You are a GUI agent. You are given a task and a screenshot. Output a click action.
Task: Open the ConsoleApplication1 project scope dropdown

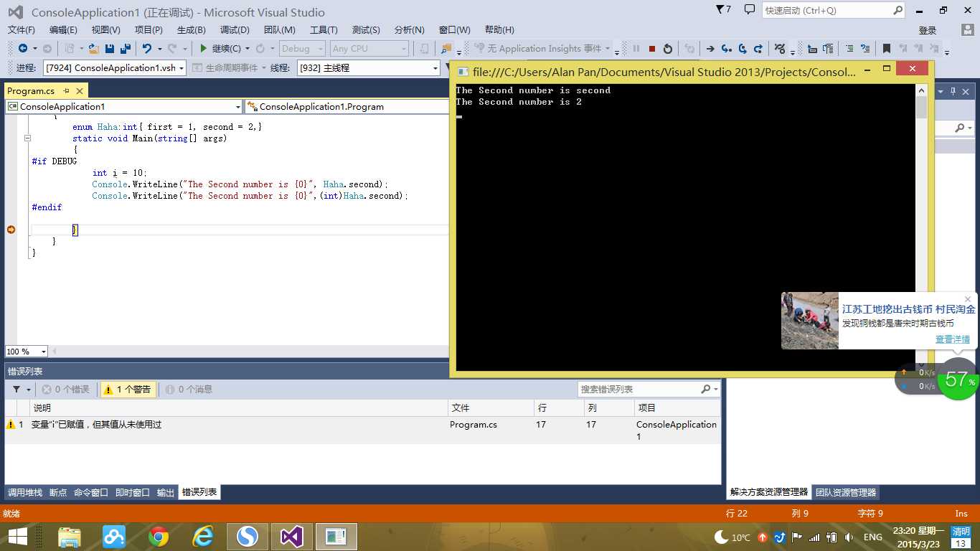[238, 106]
